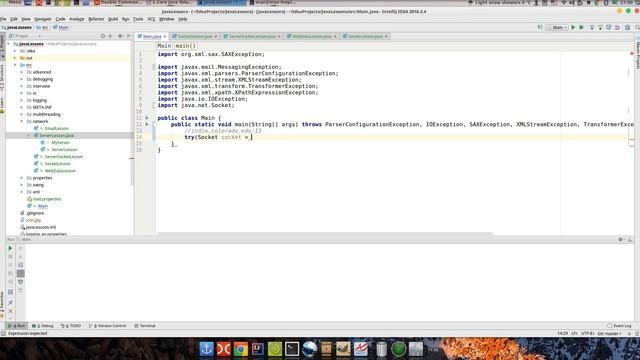This screenshot has width=640, height=360.
Task: Open the Main run configuration dropdown
Action: [x=558, y=27]
